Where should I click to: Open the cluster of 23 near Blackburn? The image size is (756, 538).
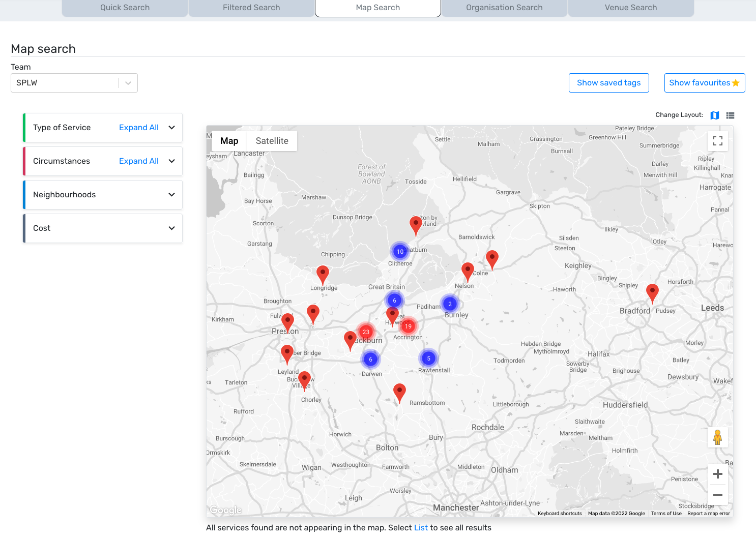point(366,332)
